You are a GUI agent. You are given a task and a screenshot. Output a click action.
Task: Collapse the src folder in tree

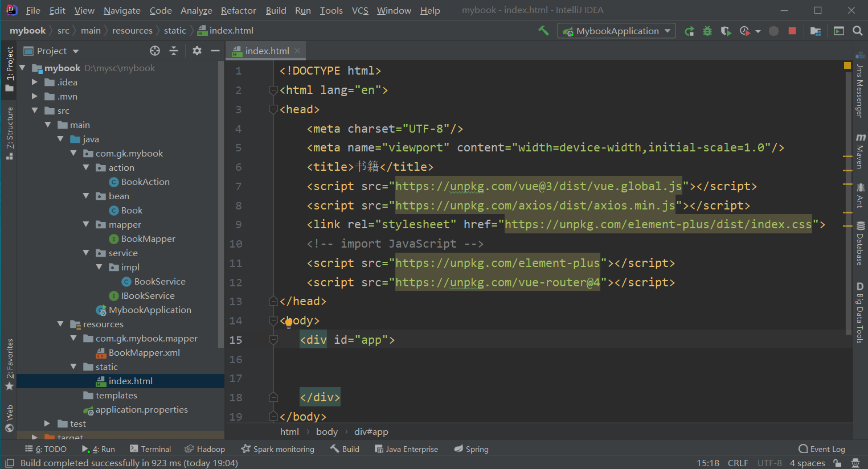pos(35,110)
